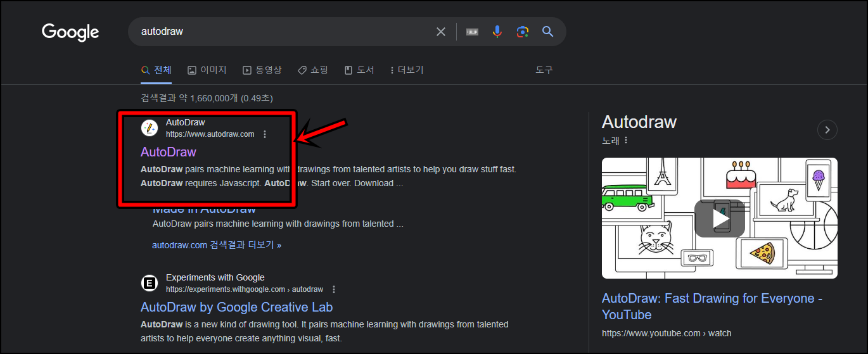Click the https://www.autodraw.com URL text

tap(210, 134)
